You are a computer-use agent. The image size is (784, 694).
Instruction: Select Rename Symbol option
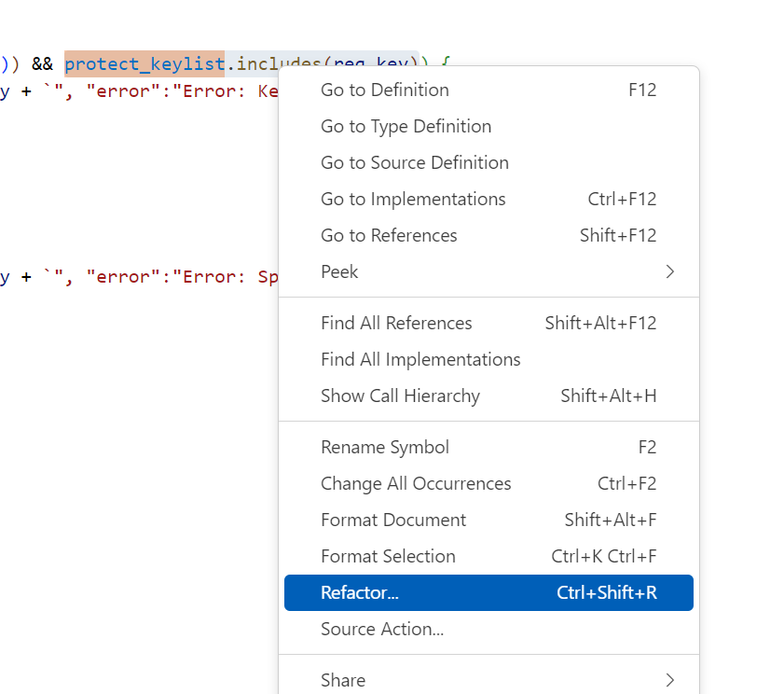[385, 448]
